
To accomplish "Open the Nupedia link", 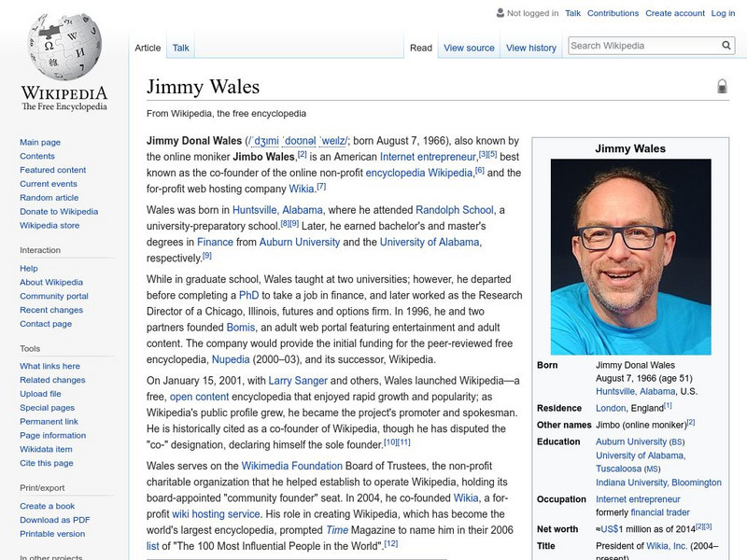I will (231, 359).
